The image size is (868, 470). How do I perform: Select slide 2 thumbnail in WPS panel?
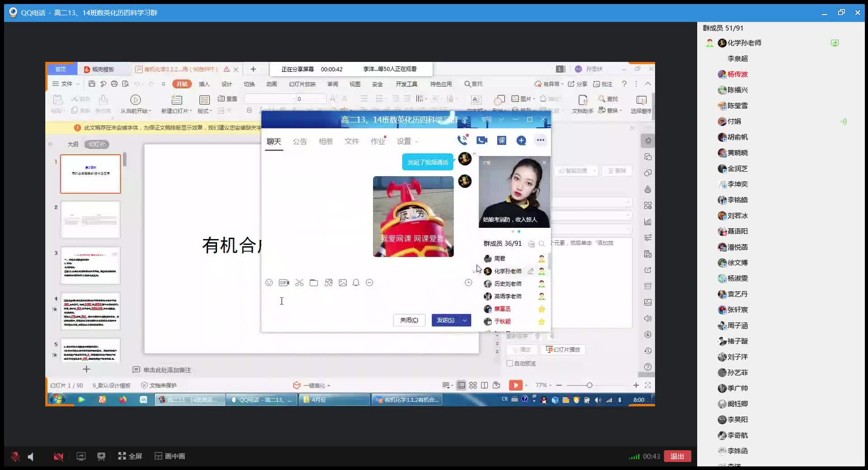[x=90, y=220]
